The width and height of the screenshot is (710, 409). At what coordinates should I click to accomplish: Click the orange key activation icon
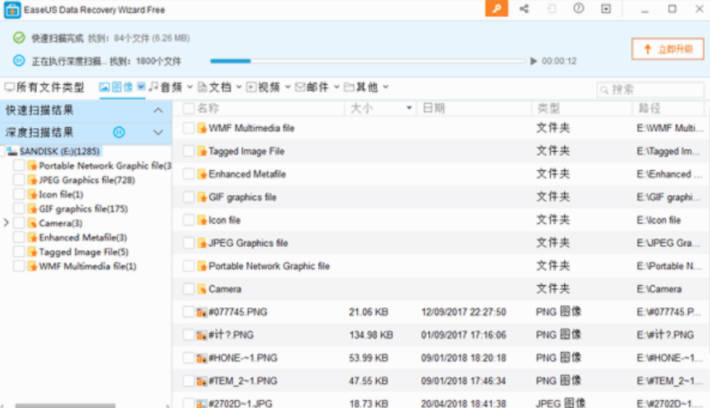coord(496,9)
